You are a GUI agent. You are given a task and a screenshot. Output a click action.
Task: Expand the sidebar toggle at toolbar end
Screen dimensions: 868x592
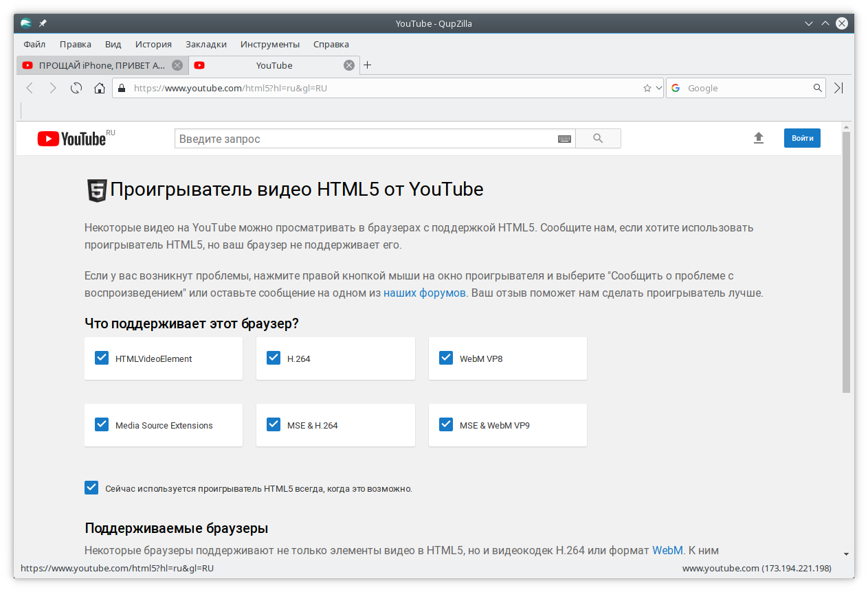pyautogui.click(x=838, y=88)
